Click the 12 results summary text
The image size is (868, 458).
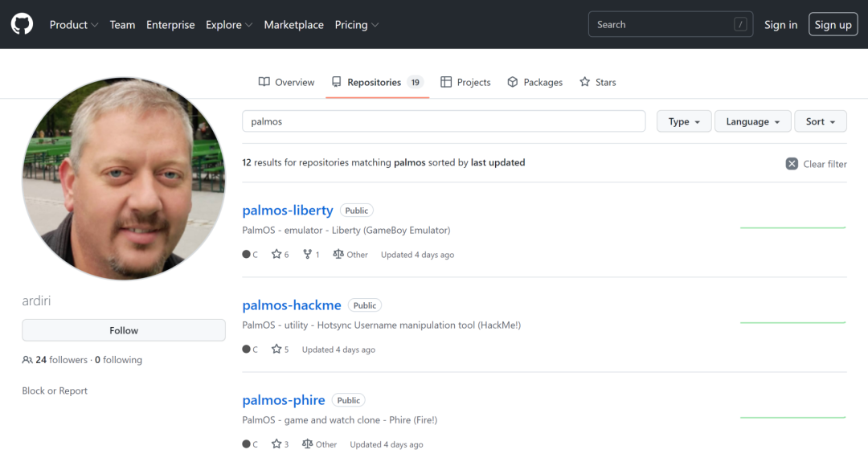383,162
